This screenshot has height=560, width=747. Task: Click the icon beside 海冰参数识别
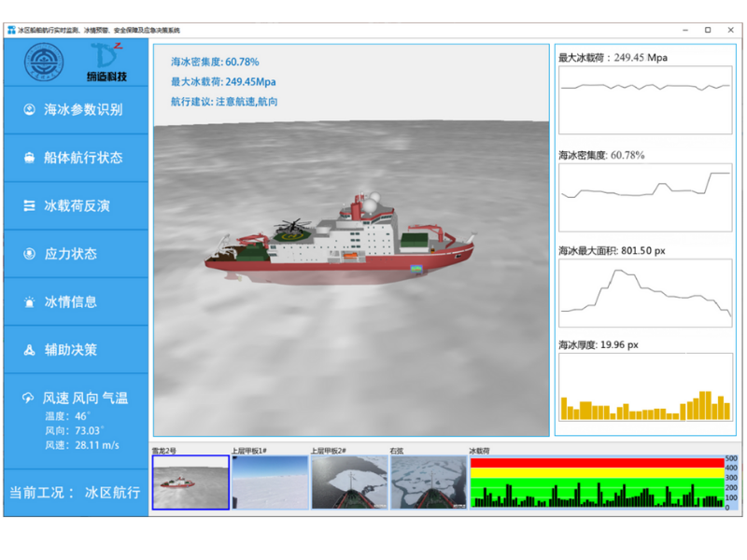click(x=29, y=109)
